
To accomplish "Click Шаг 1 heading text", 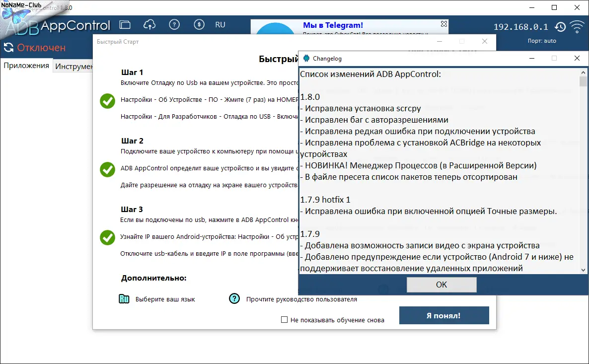I will 132,72.
